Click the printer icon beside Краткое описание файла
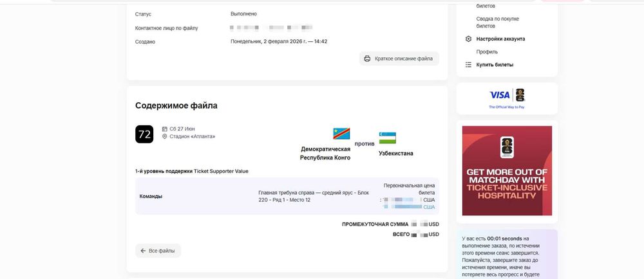The height and width of the screenshot is (279, 644). pyautogui.click(x=367, y=59)
